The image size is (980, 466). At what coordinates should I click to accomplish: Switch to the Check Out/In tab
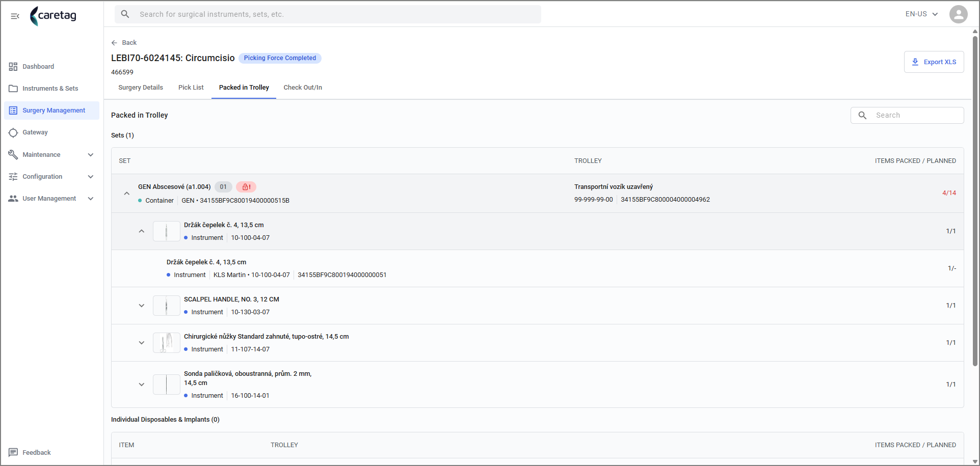pos(303,88)
